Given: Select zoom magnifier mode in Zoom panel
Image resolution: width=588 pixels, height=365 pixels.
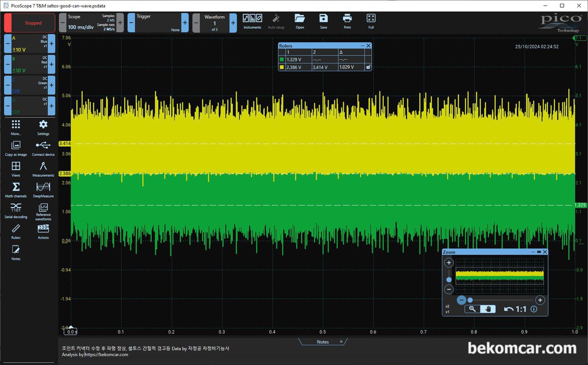Looking at the screenshot, I should 472,309.
